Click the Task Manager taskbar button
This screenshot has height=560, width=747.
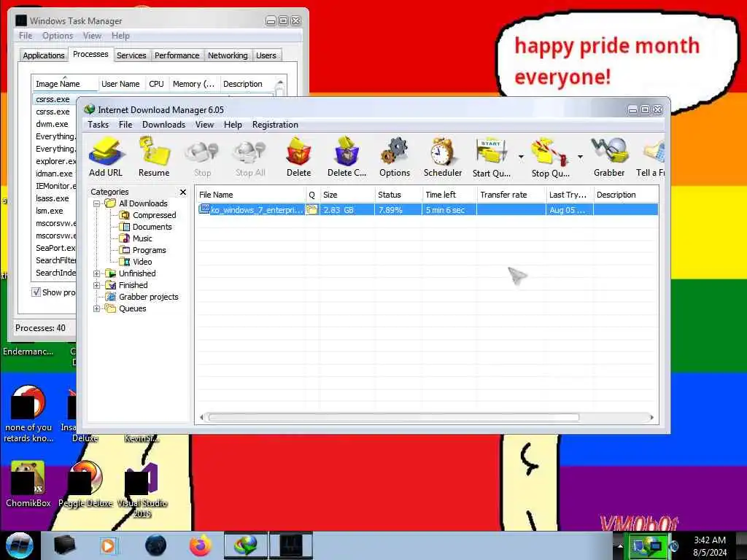[291, 545]
